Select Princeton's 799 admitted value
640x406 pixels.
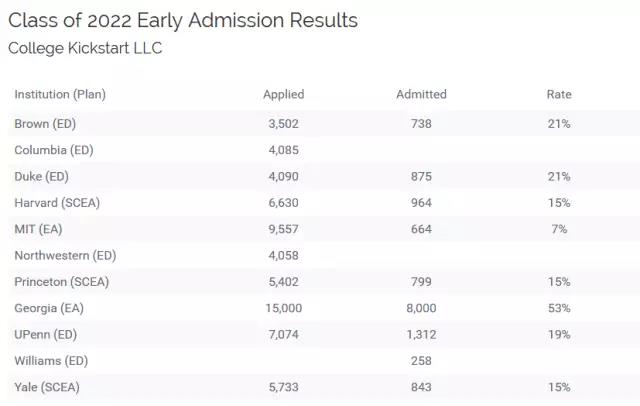click(x=421, y=282)
